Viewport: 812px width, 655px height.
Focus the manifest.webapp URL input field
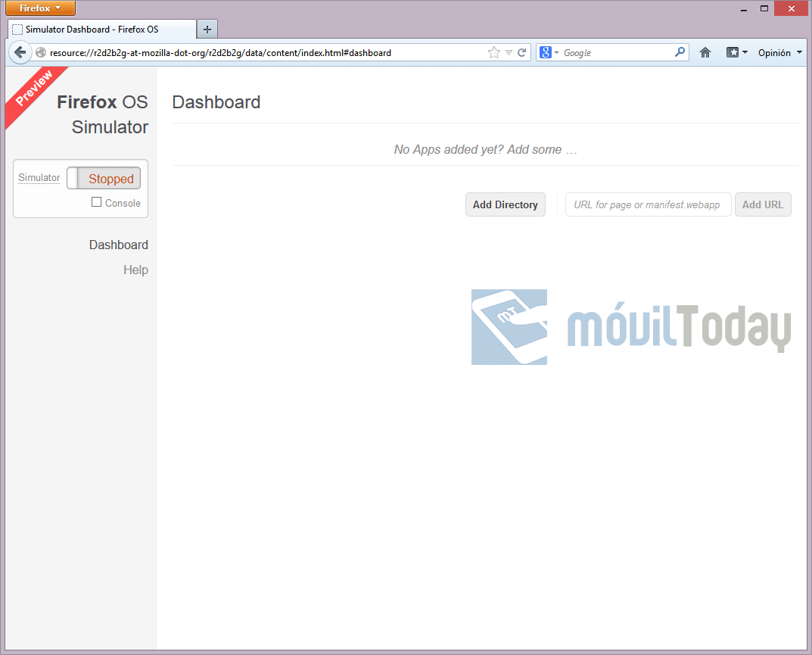[648, 204]
